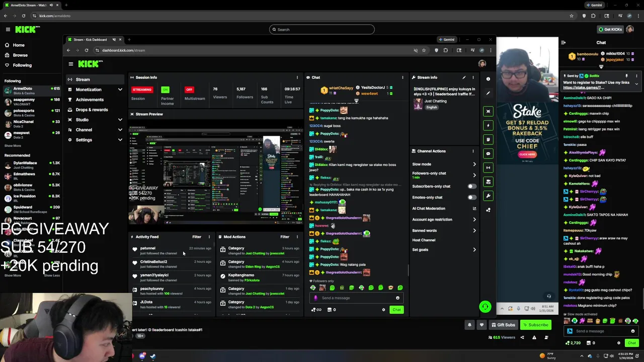This screenshot has width=644, height=362.
Task: Open Set goals chevron
Action: pyautogui.click(x=474, y=250)
